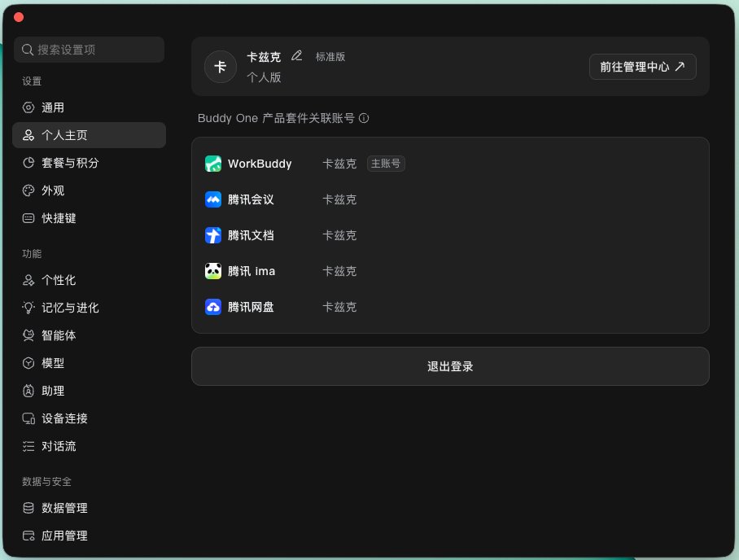Screen dimensions: 739x560
Task: Open 对话流 settings page
Action: (x=89, y=446)
